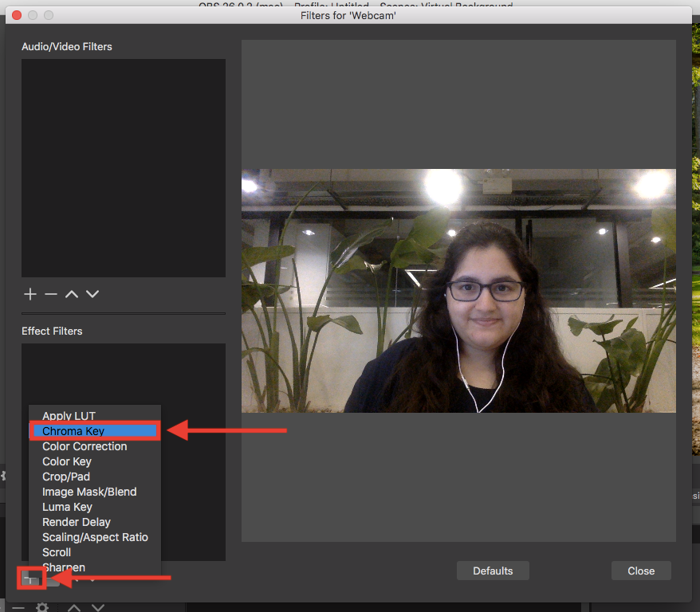The width and height of the screenshot is (700, 612).
Task: Pick Sharpen from the filter menu
Action: [x=64, y=567]
